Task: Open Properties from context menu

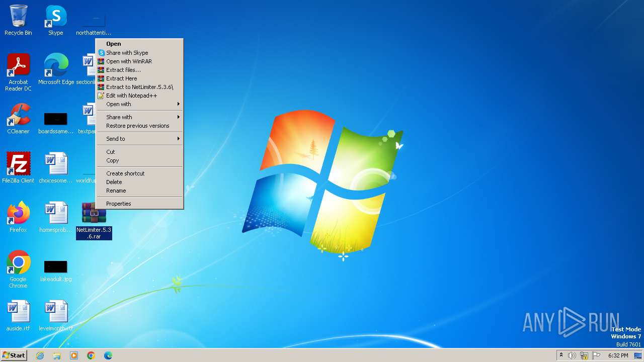Action: pyautogui.click(x=140, y=204)
